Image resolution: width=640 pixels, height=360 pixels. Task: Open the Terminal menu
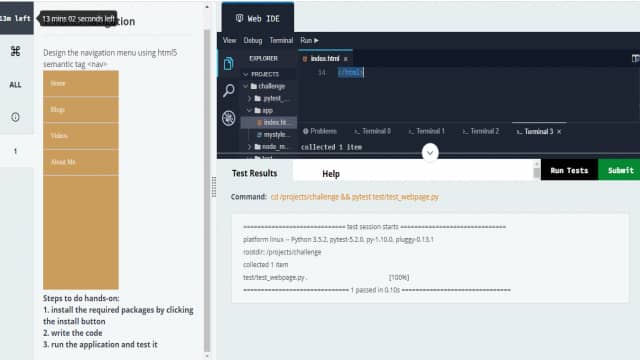pos(281,40)
